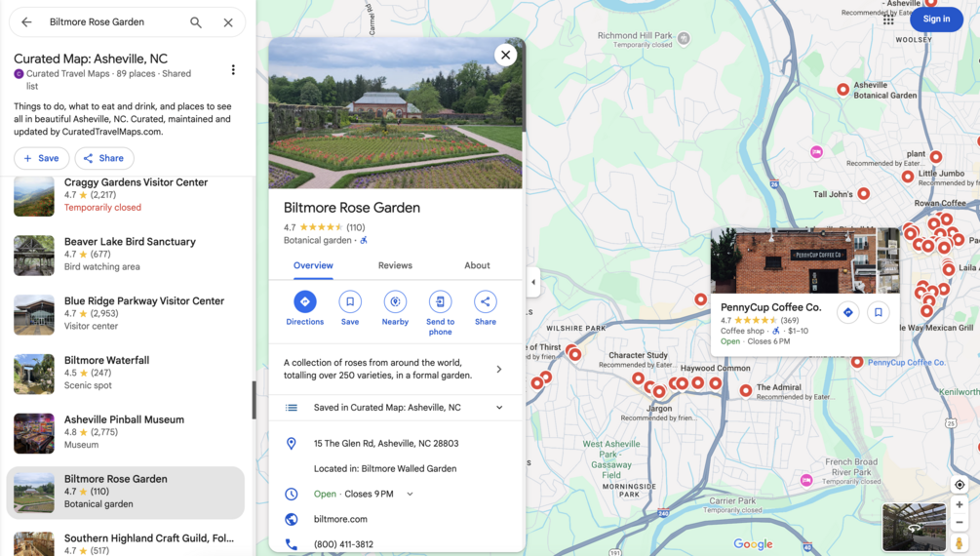Switch to the About tab

477,265
